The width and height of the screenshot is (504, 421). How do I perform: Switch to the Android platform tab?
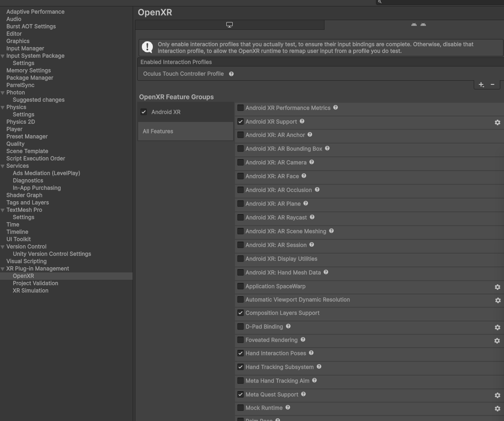[x=418, y=25]
